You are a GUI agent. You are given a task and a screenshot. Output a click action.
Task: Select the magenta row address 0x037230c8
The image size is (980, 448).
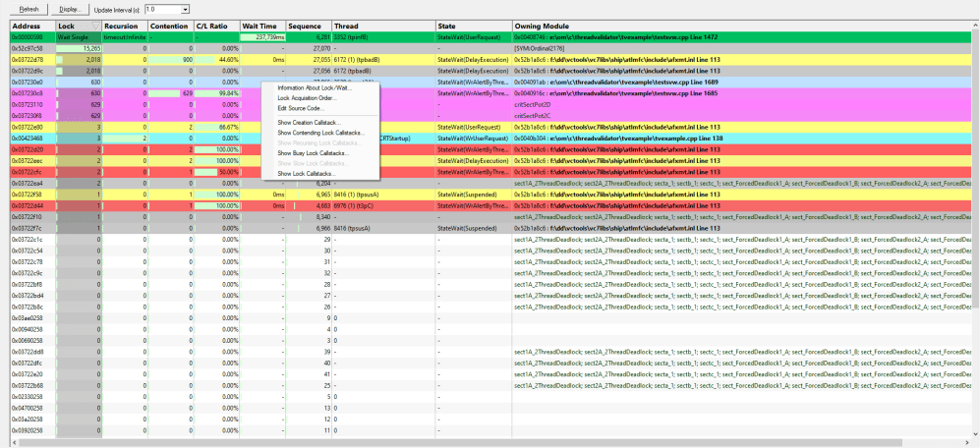[x=27, y=93]
